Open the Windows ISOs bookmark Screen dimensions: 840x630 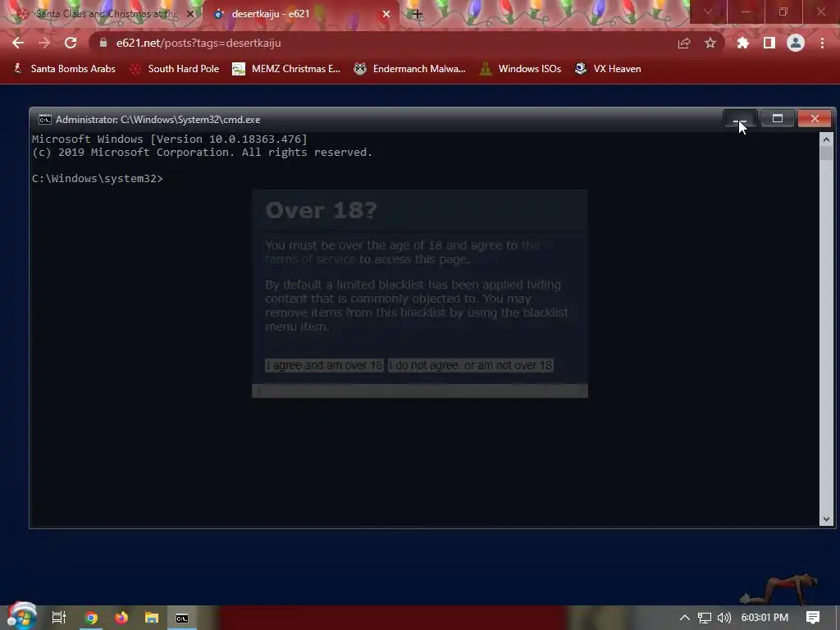pyautogui.click(x=520, y=69)
